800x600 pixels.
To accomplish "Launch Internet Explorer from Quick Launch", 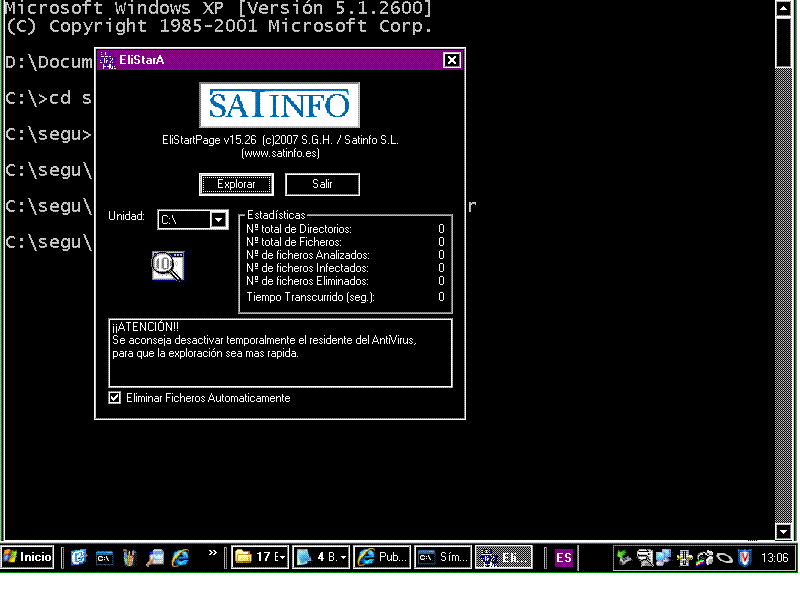I will (180, 557).
